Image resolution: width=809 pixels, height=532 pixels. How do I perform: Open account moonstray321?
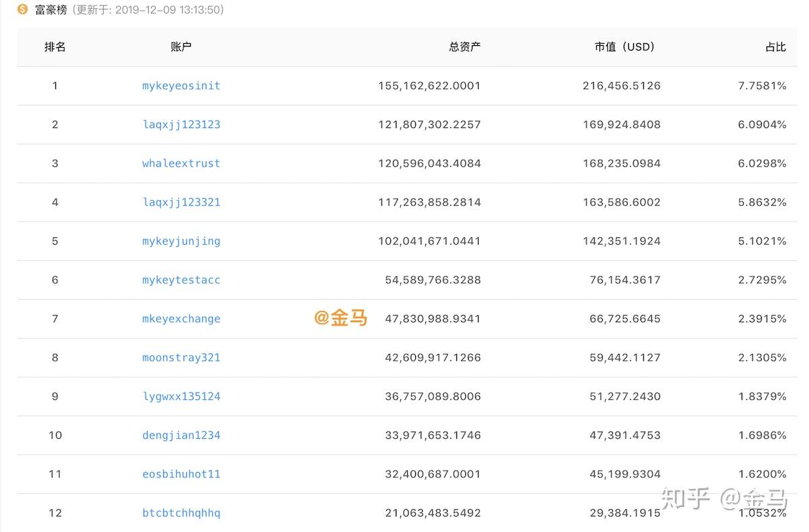pyautogui.click(x=181, y=357)
